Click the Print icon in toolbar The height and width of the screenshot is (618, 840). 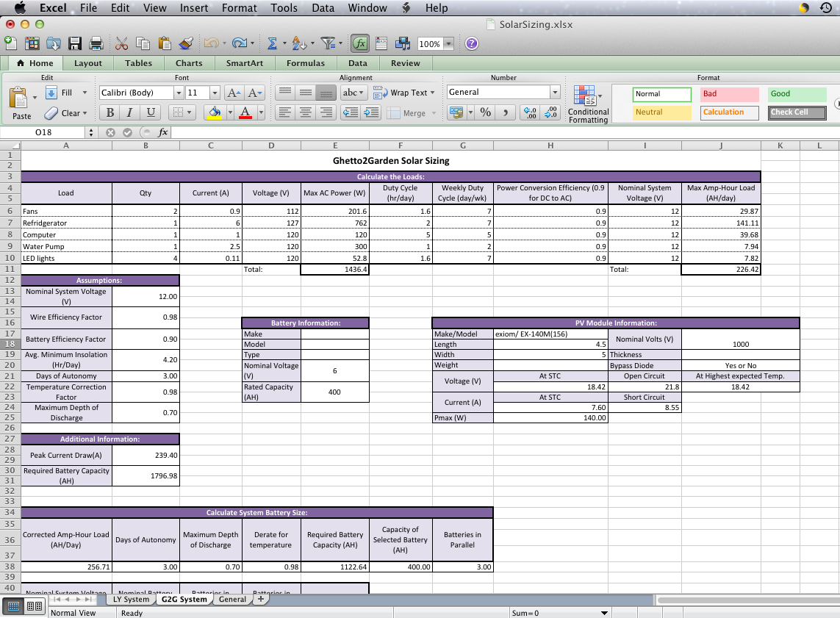coord(96,43)
